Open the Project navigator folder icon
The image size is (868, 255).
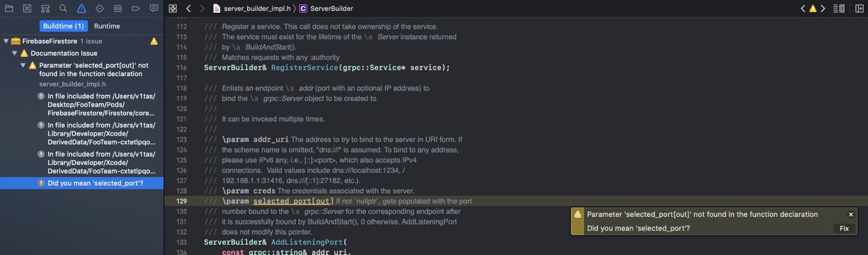pyautogui.click(x=9, y=9)
